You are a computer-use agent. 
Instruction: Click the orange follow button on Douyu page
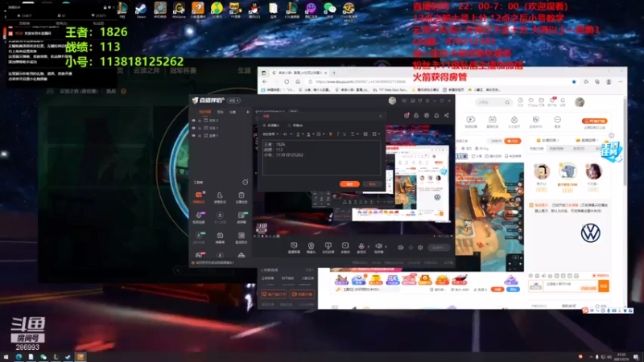513,141
